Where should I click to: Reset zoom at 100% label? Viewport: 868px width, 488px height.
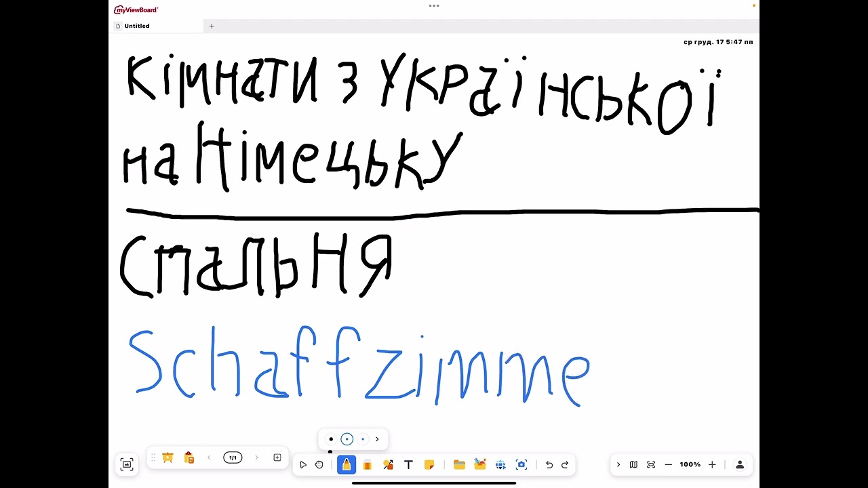[690, 465]
